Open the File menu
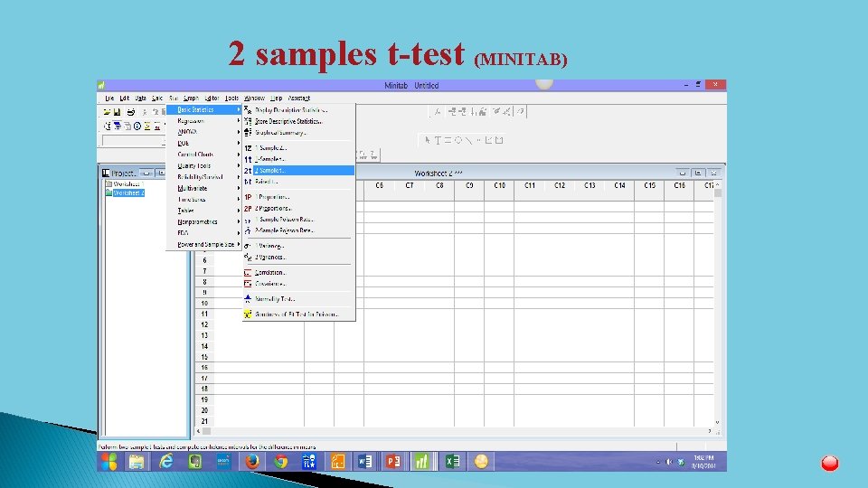868x488 pixels. tap(109, 99)
